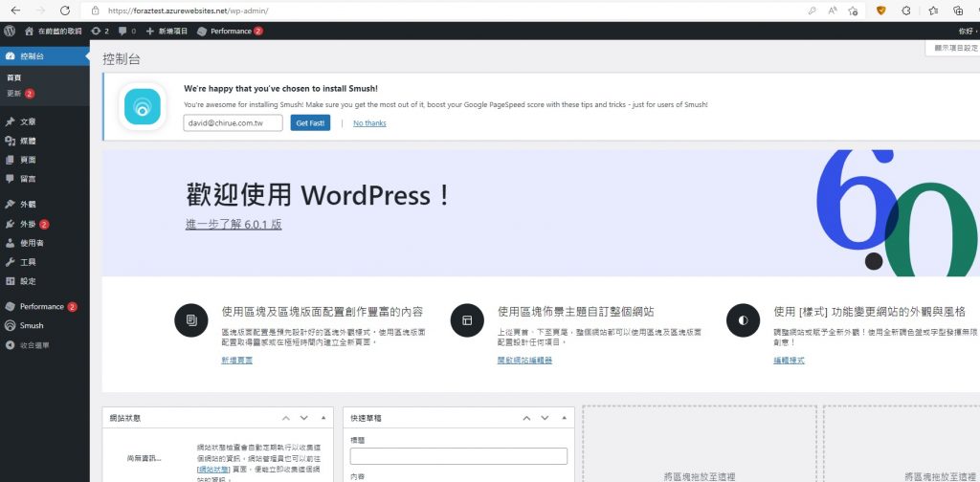The width and height of the screenshot is (980, 482).
Task: Click the favorites star icon in browser toolbar
Action: pyautogui.click(x=933, y=11)
